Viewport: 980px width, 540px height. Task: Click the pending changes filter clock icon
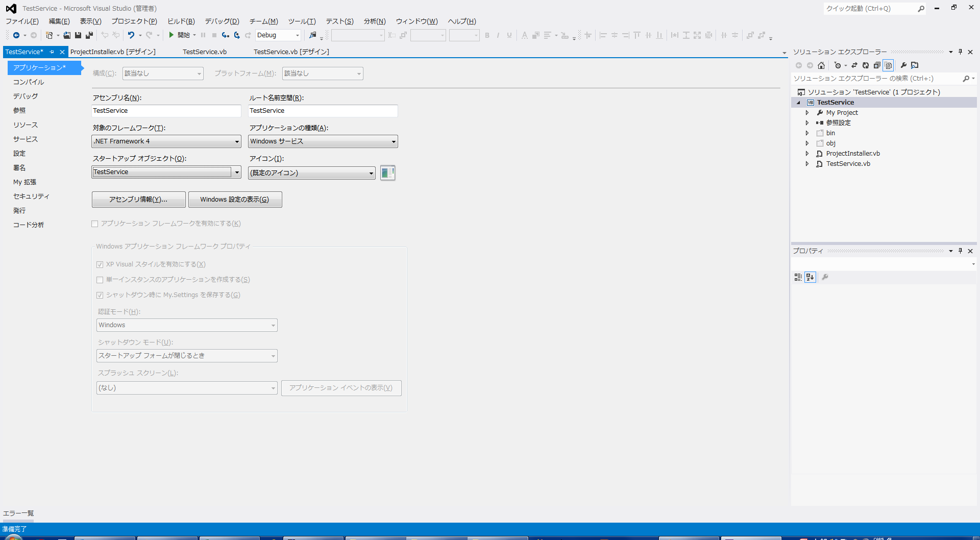pyautogui.click(x=838, y=65)
